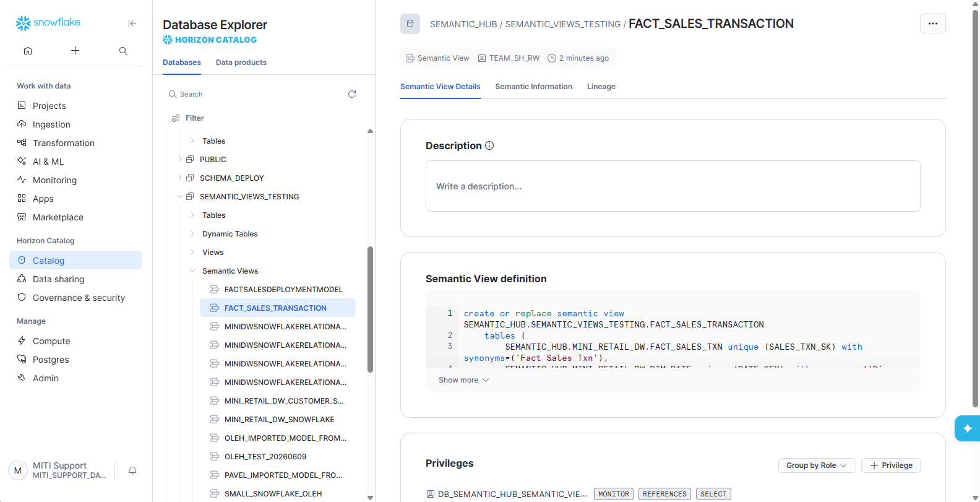Select FACTSALESDEPLOYMENTMODEL semantic view
980x502 pixels.
pos(278,289)
